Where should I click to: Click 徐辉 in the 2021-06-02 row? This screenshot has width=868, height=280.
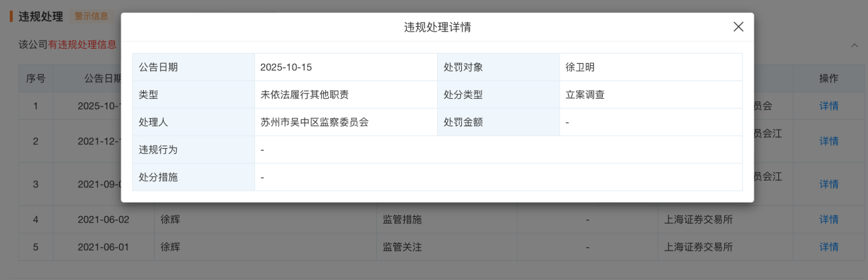pos(170,220)
